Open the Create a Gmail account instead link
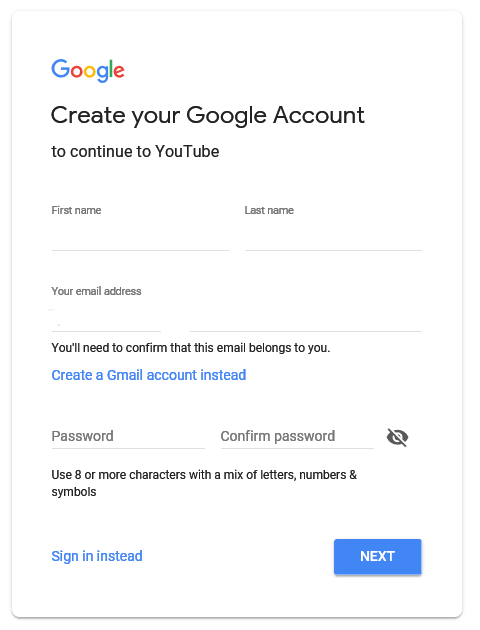The image size is (480, 630). [149, 375]
